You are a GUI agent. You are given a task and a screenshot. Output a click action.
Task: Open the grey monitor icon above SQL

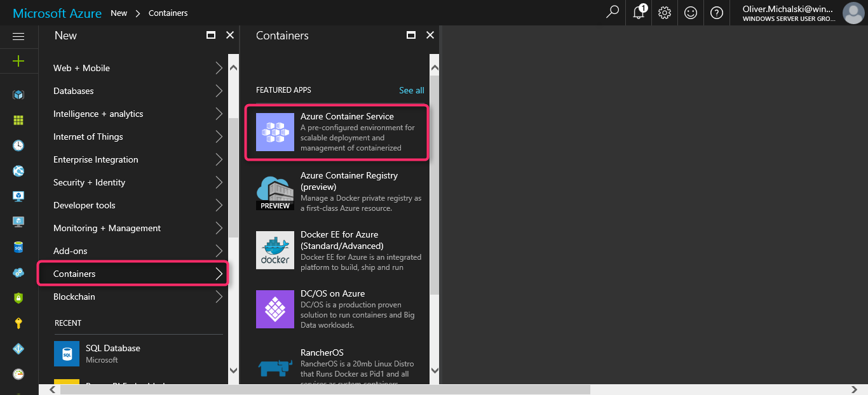click(x=18, y=222)
